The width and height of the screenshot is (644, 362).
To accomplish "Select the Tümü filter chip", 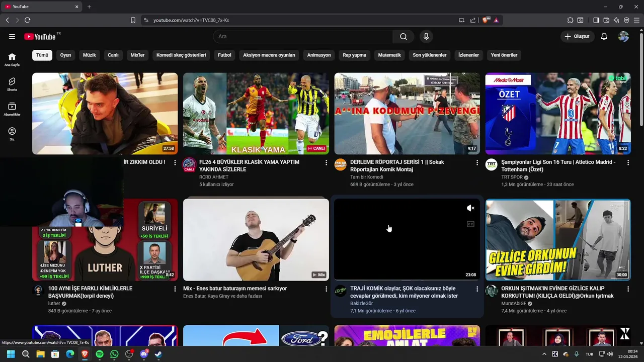I will (42, 55).
